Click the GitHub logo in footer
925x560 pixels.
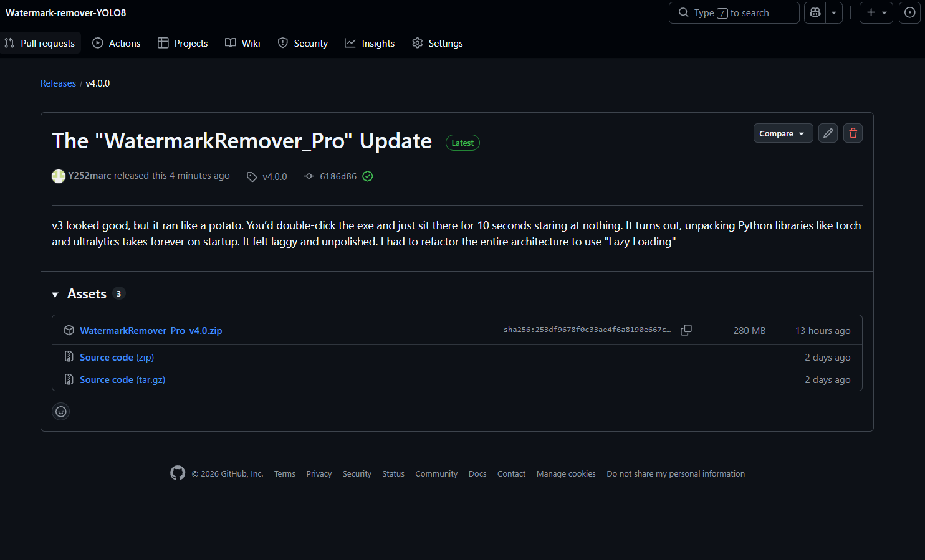[178, 473]
